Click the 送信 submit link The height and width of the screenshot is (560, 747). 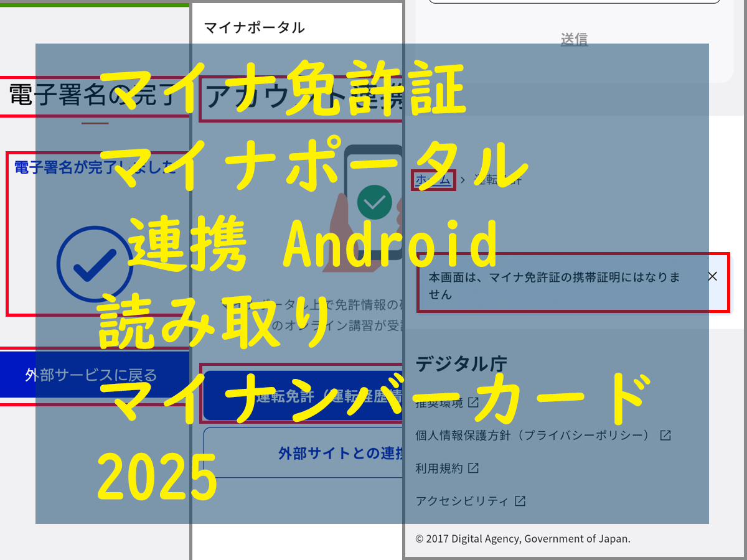click(574, 39)
